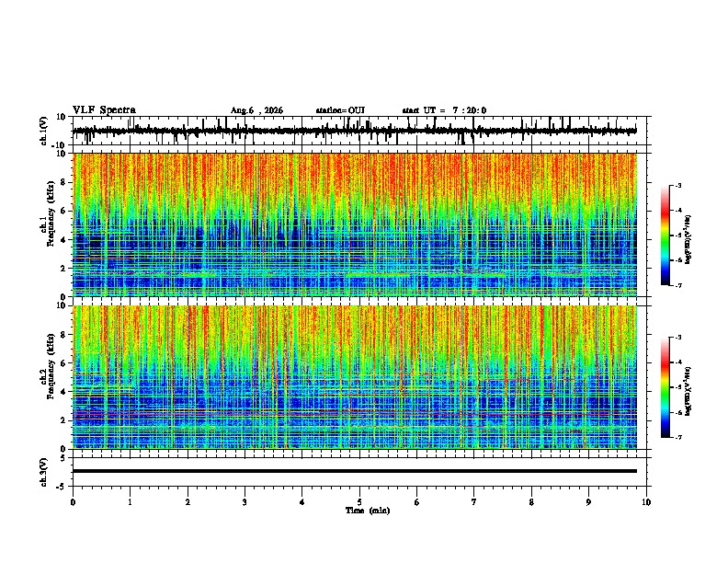Click the "2" kHz tick on ch.2 spectrogram axis
Image resolution: width=728 pixels, height=563 pixels.
point(63,420)
